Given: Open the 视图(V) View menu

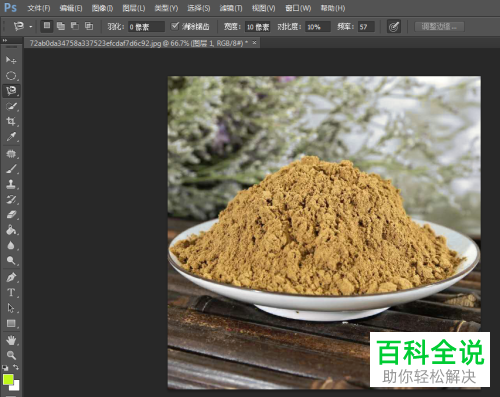Looking at the screenshot, I should point(263,8).
